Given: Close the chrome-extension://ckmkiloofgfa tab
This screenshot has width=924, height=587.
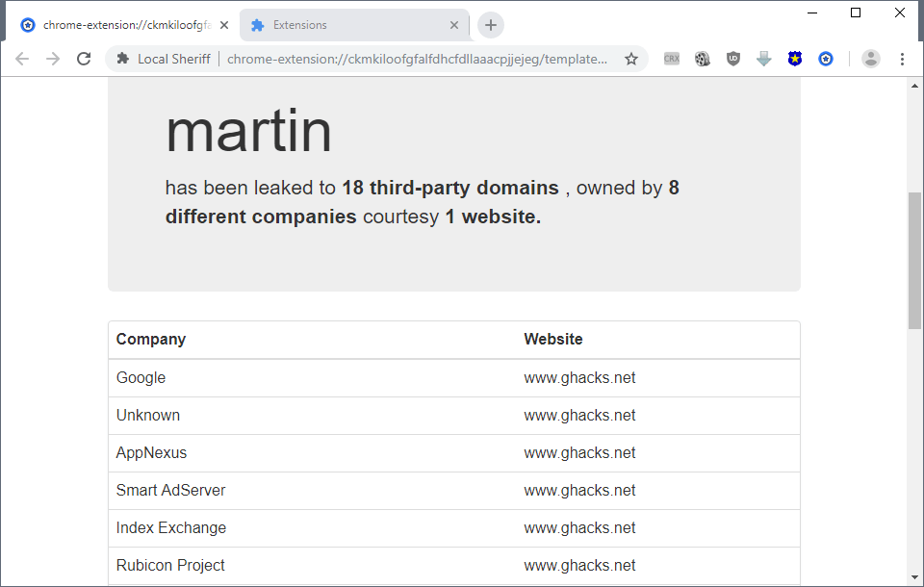Looking at the screenshot, I should (x=224, y=25).
